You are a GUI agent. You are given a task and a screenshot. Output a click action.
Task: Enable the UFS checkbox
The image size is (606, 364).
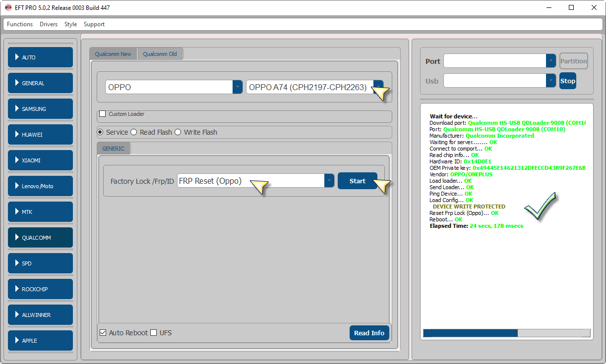(x=154, y=333)
